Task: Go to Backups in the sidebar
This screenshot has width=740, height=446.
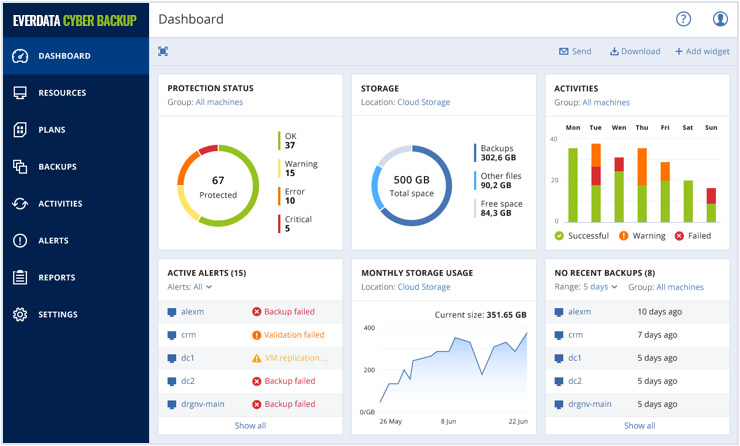Action: point(57,167)
